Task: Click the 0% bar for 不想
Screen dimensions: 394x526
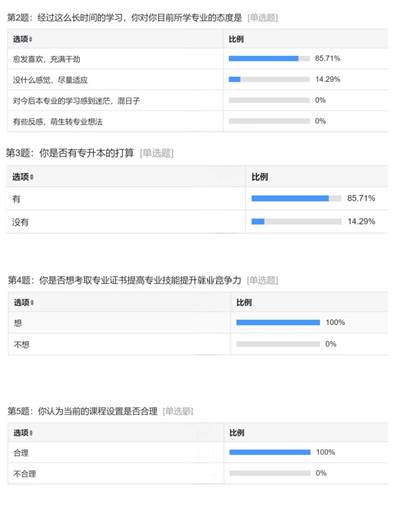Action: pos(278,344)
